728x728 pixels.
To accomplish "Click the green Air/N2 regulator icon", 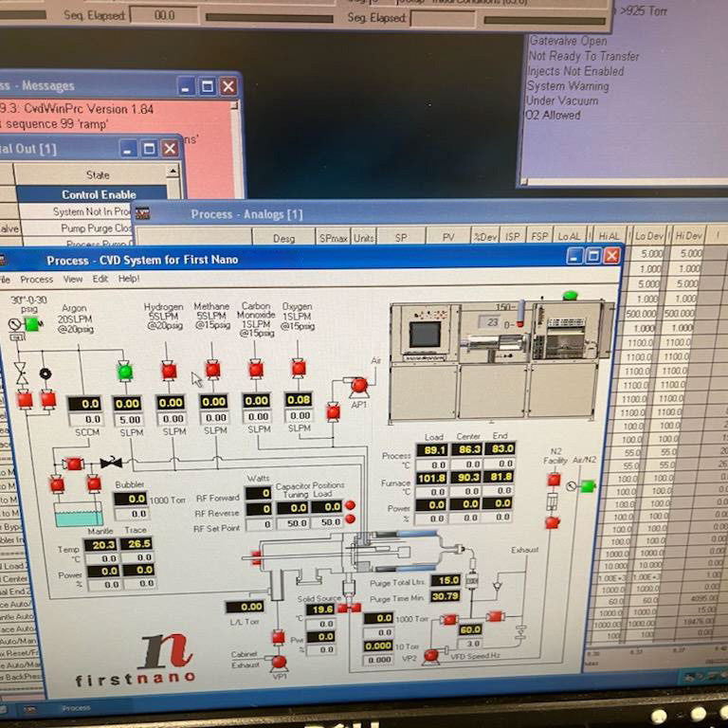I will click(587, 486).
